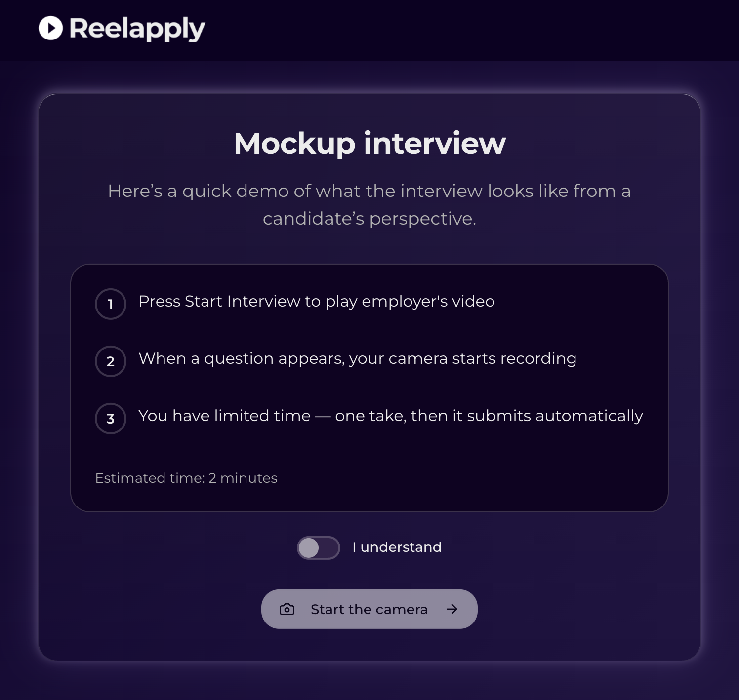
Task: Toggle the confirmation switch off
Action: click(318, 547)
